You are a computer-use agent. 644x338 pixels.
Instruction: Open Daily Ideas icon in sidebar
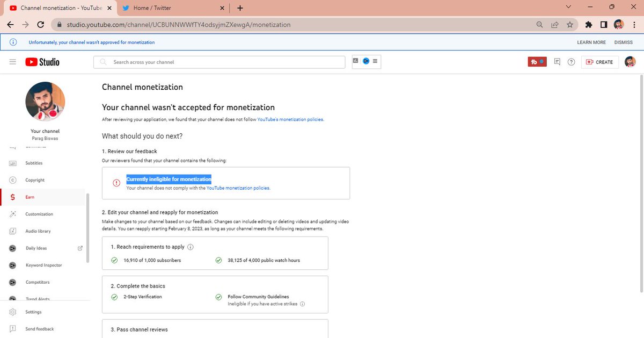click(13, 248)
